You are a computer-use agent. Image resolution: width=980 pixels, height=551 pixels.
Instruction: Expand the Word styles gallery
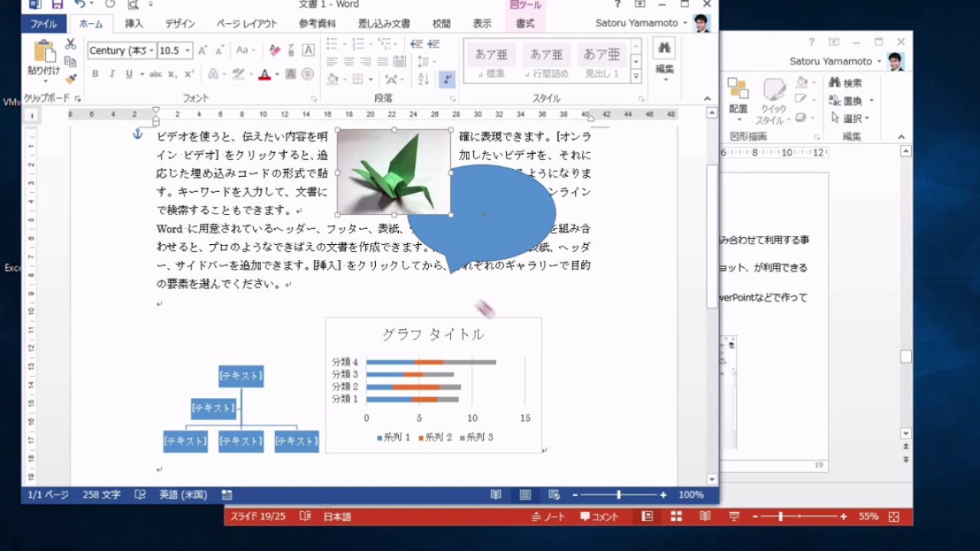pos(635,77)
